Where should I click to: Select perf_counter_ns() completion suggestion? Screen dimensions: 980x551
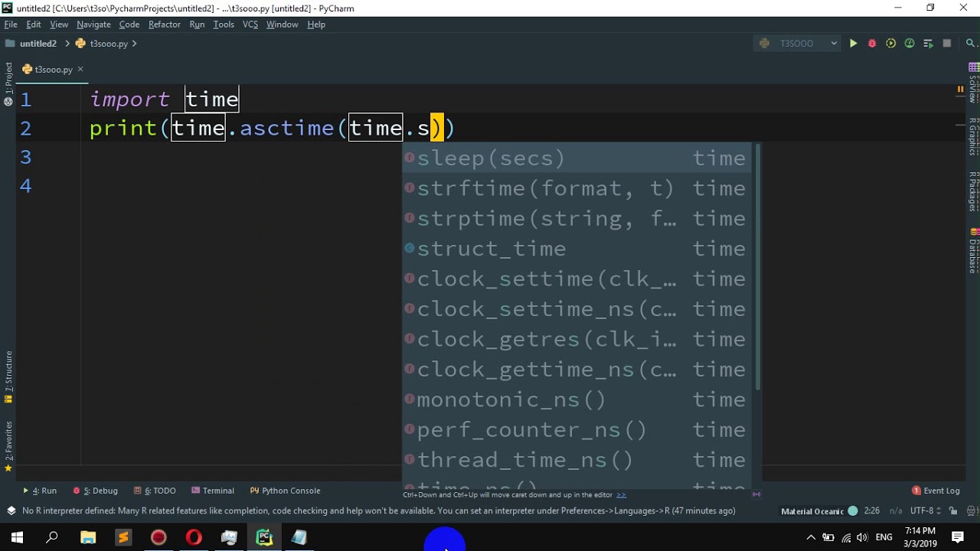[x=576, y=429]
